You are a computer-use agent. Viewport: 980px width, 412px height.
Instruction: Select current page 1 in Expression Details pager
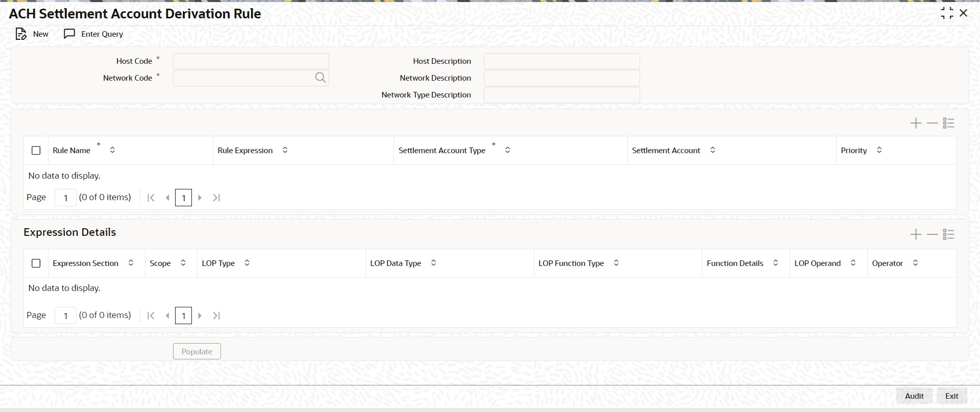click(183, 316)
